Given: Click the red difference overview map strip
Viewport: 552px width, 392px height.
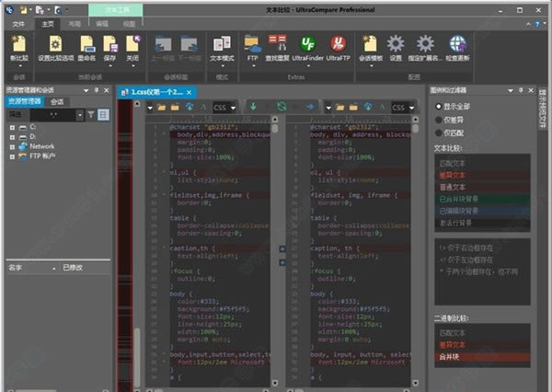Looking at the screenshot, I should point(124,246).
